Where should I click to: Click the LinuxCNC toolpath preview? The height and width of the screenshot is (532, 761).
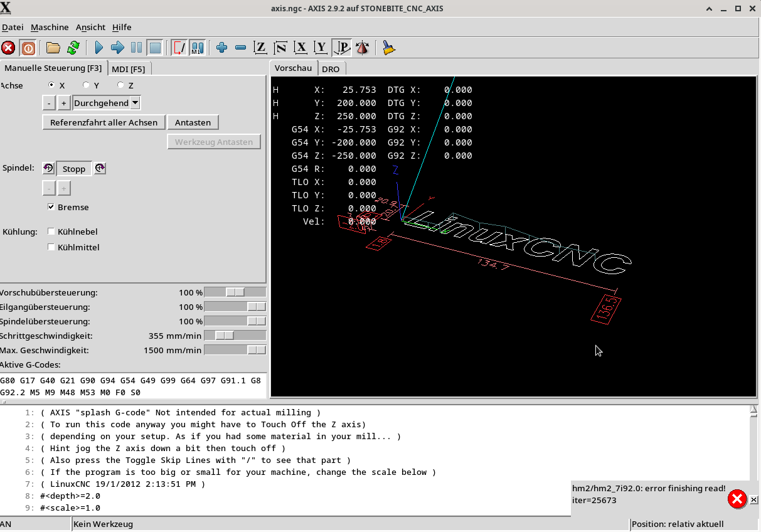coord(513,237)
